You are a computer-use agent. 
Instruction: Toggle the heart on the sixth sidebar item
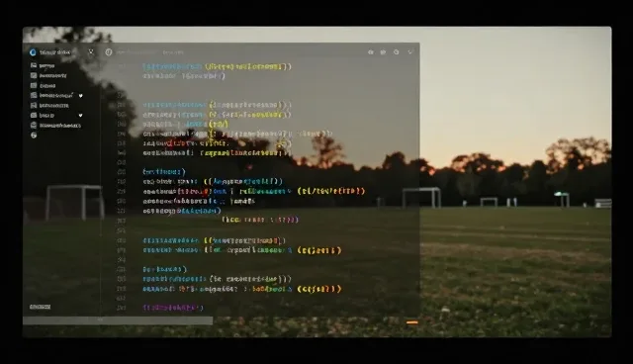80,116
